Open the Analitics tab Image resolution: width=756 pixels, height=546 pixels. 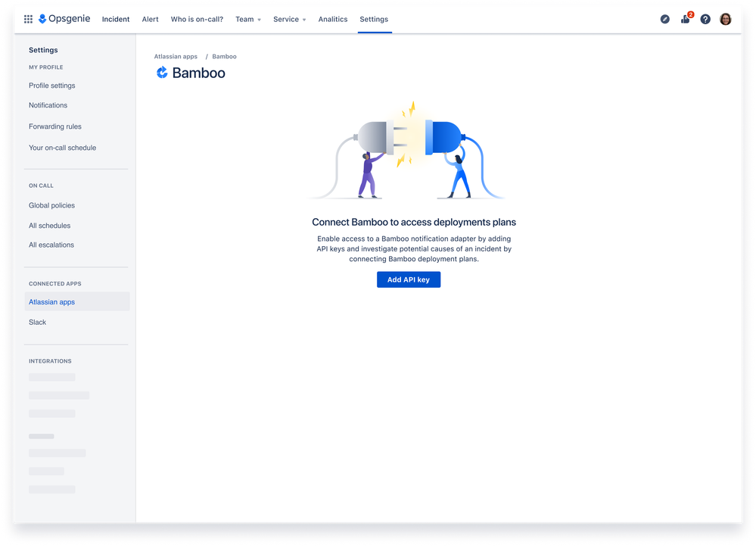[x=333, y=19]
